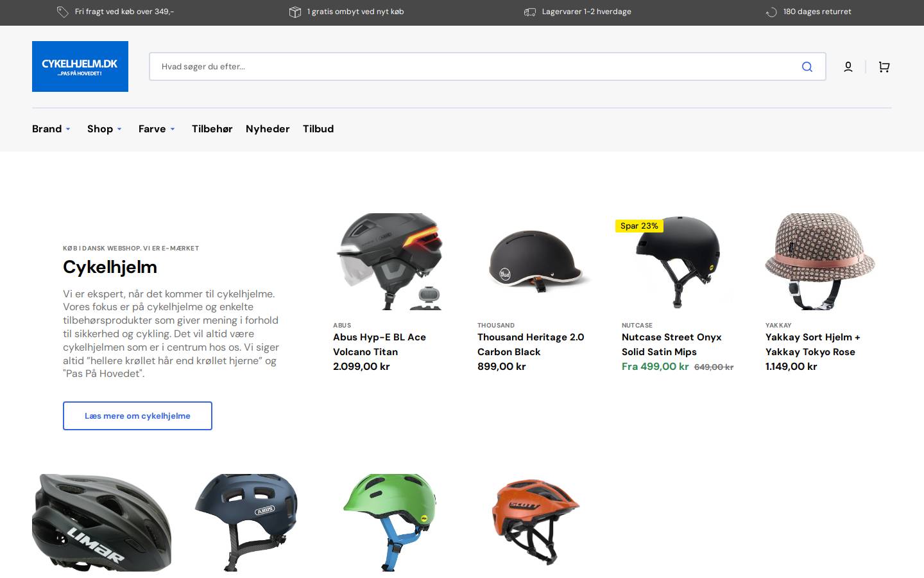Click the 899,00 kr price
Image resolution: width=924 pixels, height=578 pixels.
502,367
